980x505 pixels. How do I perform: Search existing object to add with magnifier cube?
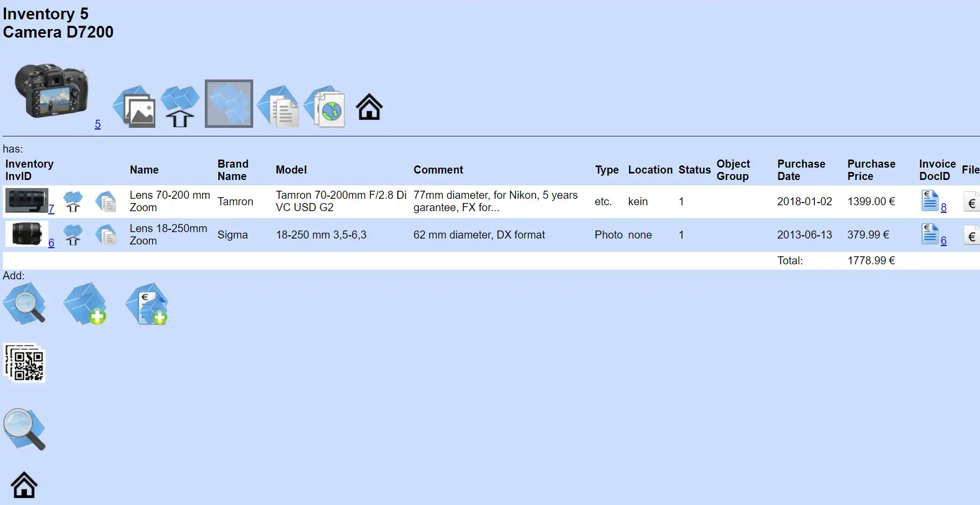tap(24, 304)
